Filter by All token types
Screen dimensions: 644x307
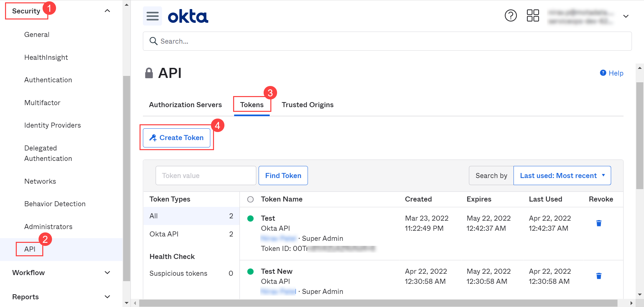point(191,216)
